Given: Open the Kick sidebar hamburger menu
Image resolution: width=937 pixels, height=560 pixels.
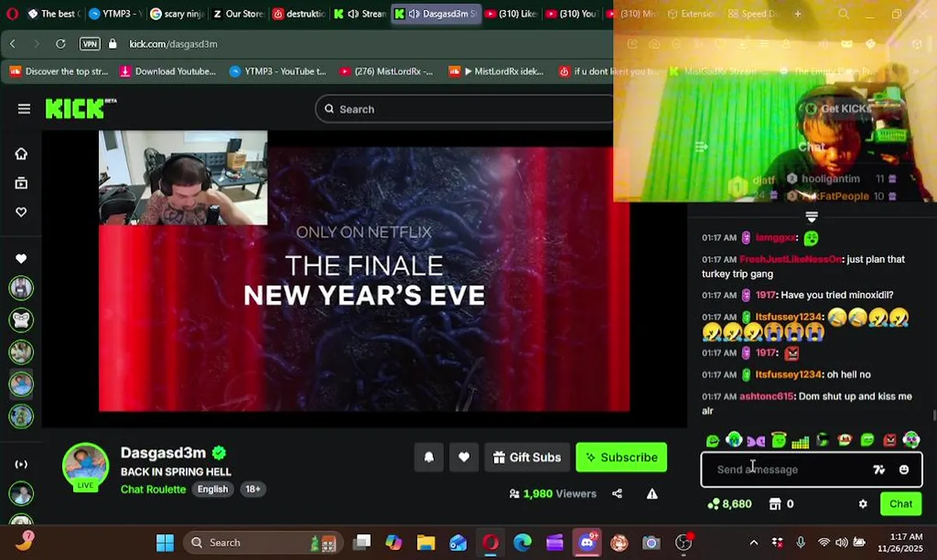Looking at the screenshot, I should (x=24, y=109).
